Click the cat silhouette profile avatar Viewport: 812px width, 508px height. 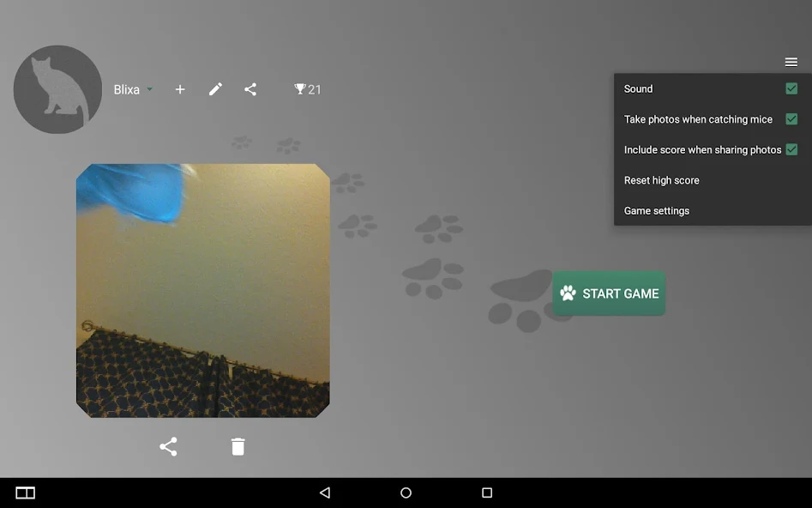[57, 89]
